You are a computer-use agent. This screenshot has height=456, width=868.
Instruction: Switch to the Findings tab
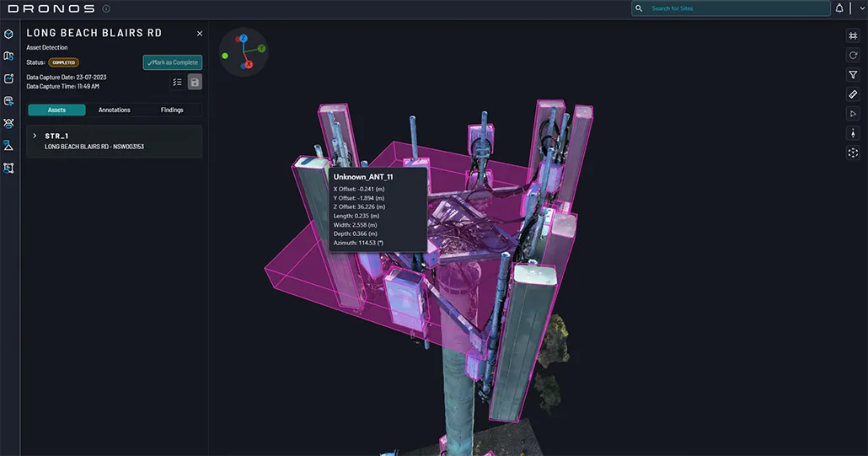[172, 110]
